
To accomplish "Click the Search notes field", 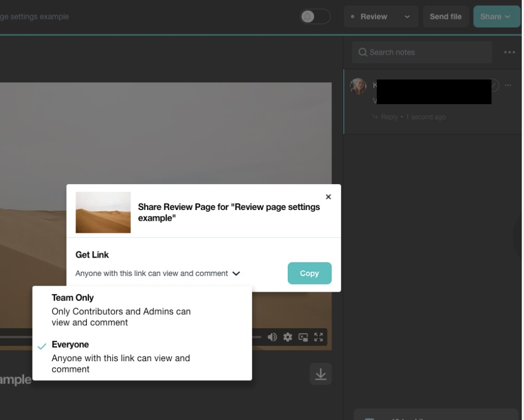I will pos(422,52).
